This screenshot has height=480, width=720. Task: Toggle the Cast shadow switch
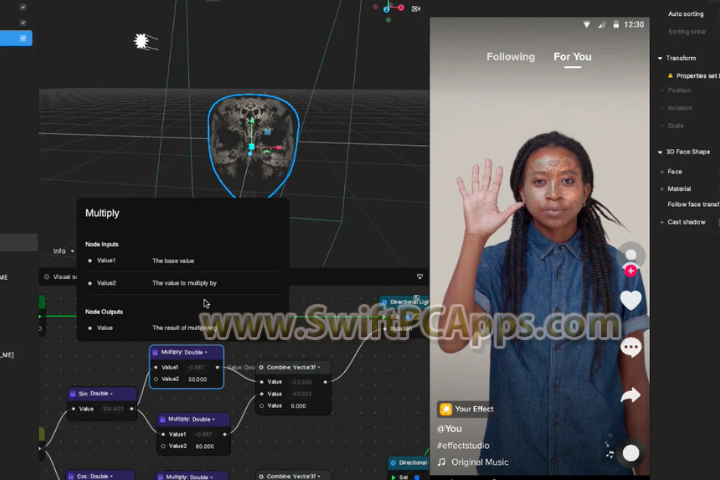(718, 222)
